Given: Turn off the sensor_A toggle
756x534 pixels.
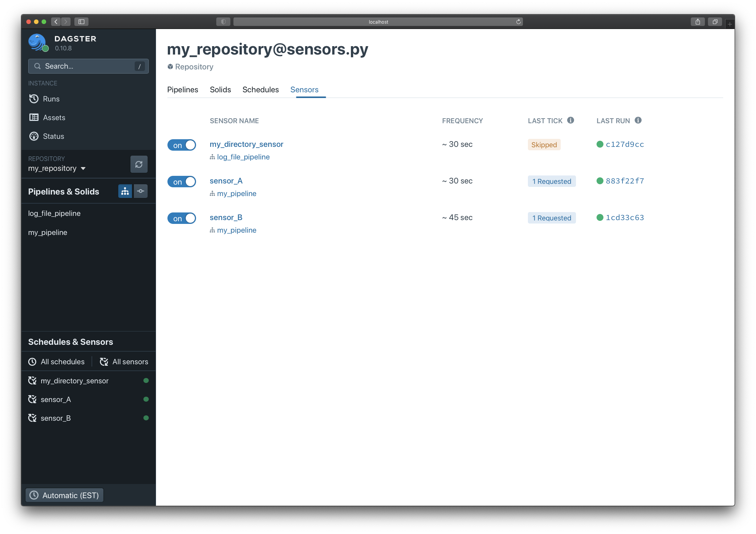Looking at the screenshot, I should tap(182, 182).
